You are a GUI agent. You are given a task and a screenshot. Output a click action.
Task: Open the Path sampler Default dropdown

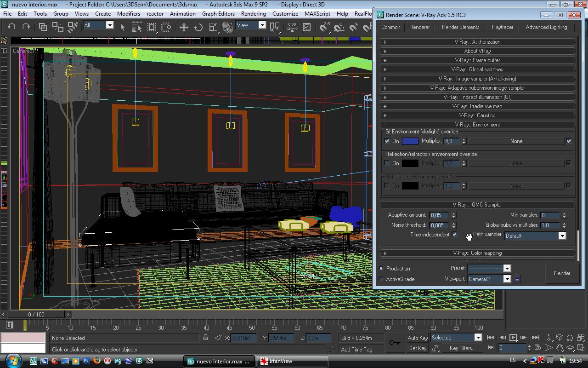(535, 236)
